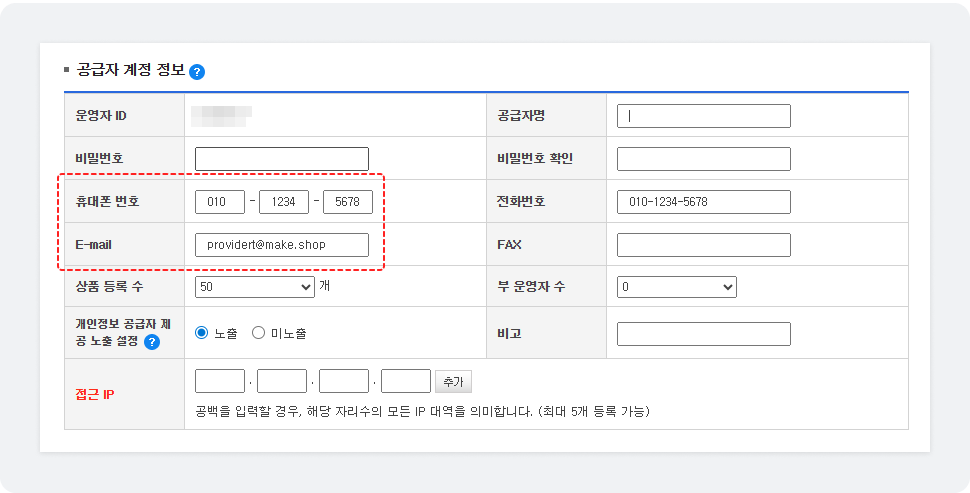The image size is (970, 493).
Task: Click the 비고 input field
Action: click(x=703, y=334)
